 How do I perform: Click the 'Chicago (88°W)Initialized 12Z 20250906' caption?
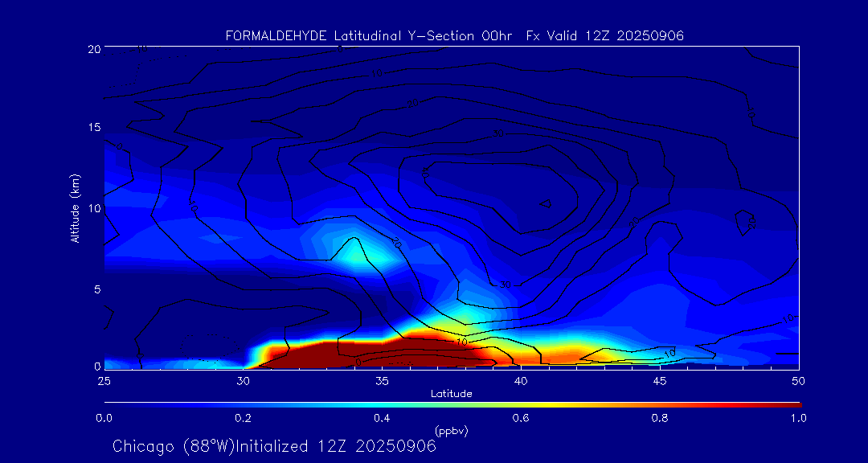274,446
